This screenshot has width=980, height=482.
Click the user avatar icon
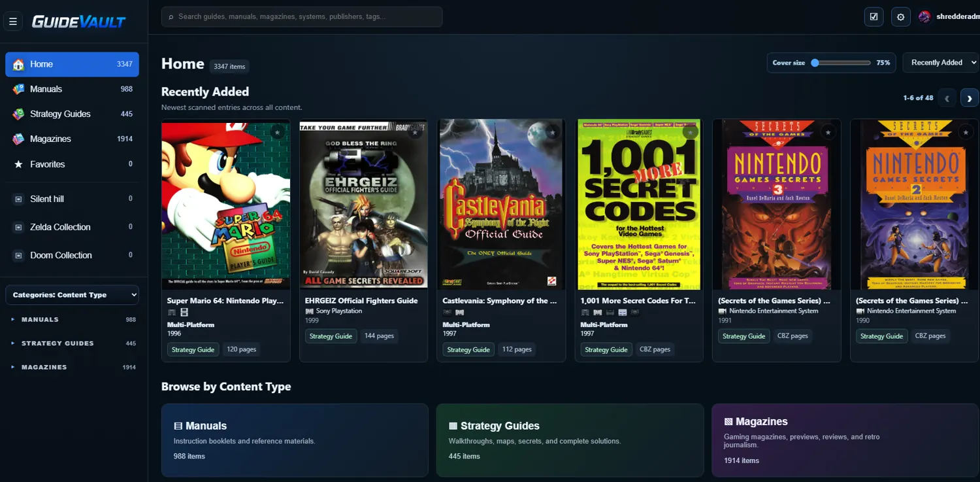[x=924, y=17]
